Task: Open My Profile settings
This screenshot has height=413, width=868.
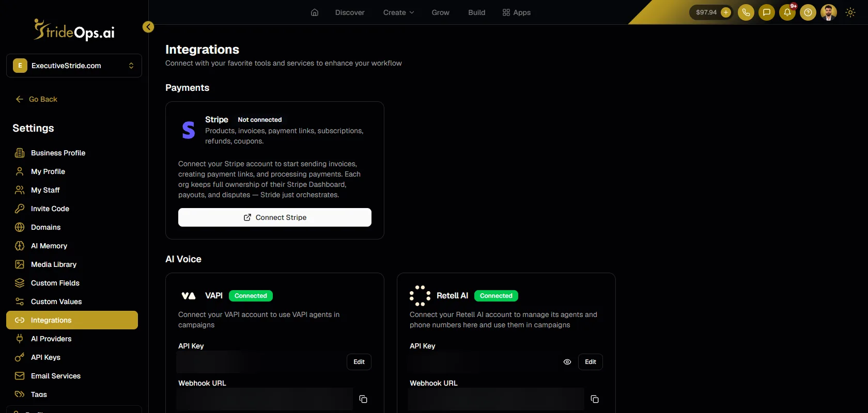Action: [72, 171]
